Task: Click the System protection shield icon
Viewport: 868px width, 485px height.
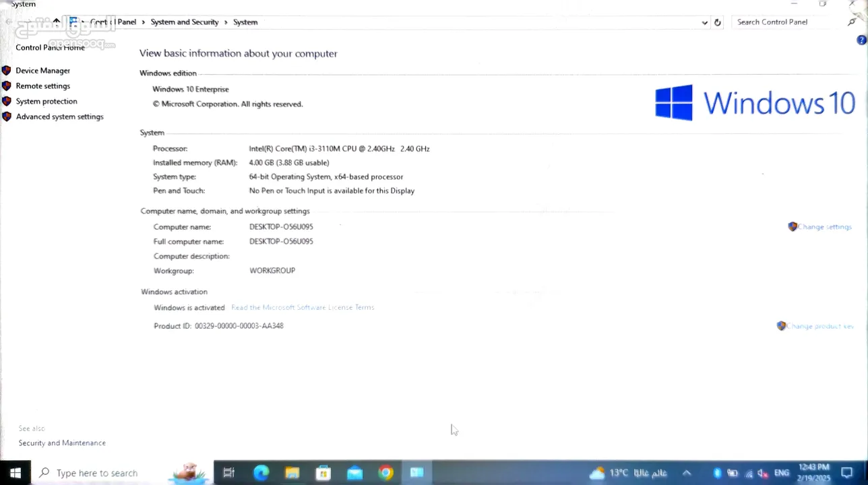Action: click(7, 101)
